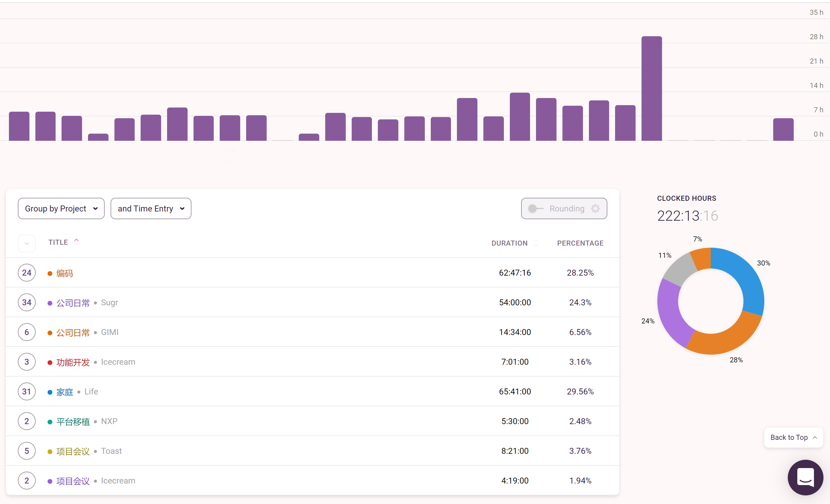Image resolution: width=830 pixels, height=504 pixels.
Task: Open the 公司日常 GIMI project link
Action: point(73,332)
